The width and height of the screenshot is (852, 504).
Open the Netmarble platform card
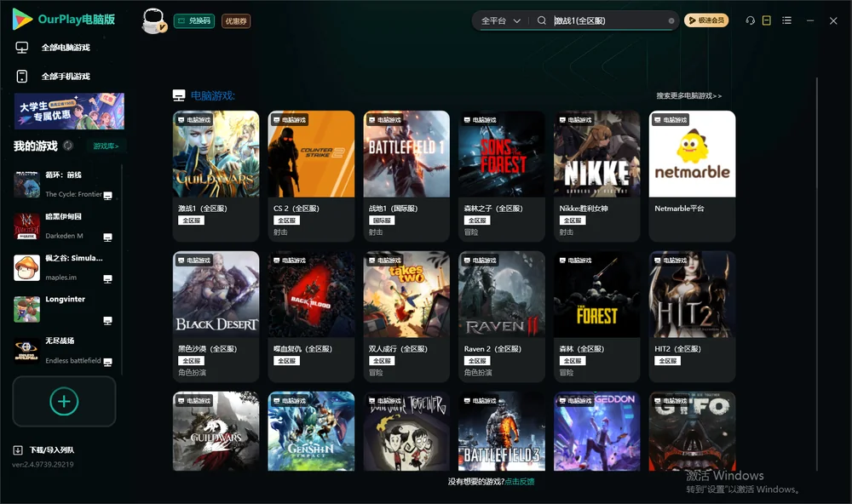tap(692, 176)
